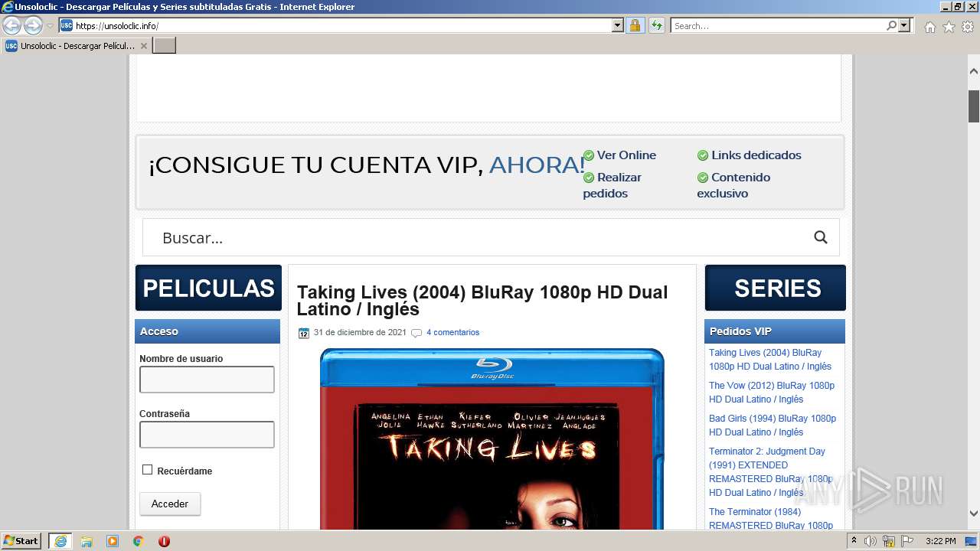Open the Tools gear icon

pos(968,26)
